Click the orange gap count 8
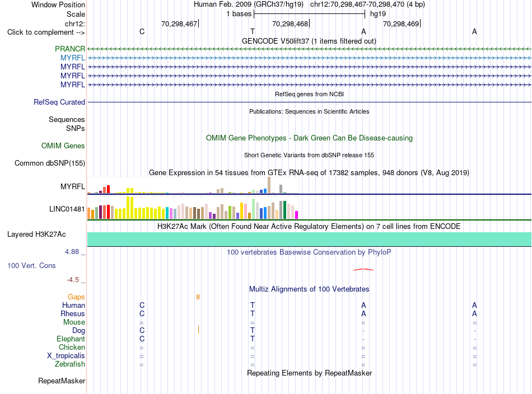The image size is (532, 394). 198,297
